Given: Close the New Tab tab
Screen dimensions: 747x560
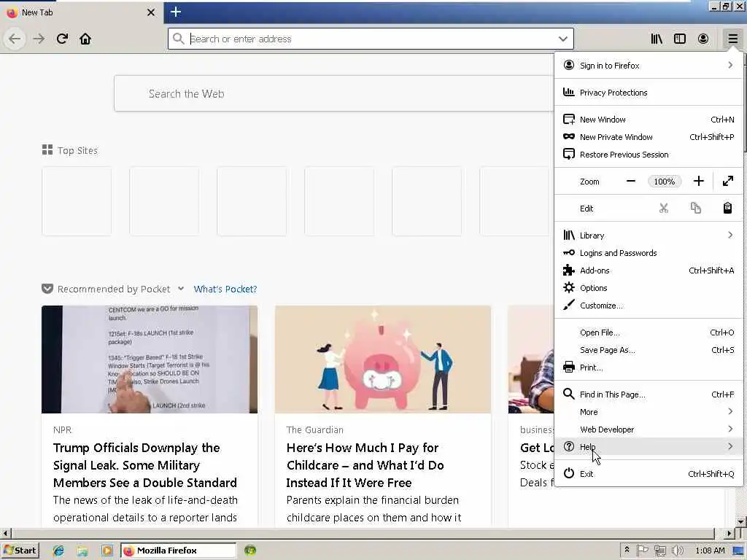Looking at the screenshot, I should point(151,12).
